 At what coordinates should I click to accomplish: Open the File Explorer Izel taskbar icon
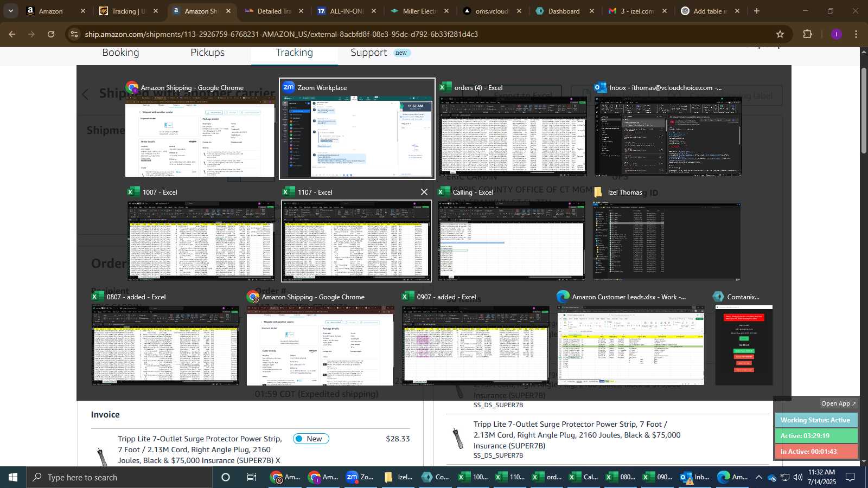[x=398, y=477]
